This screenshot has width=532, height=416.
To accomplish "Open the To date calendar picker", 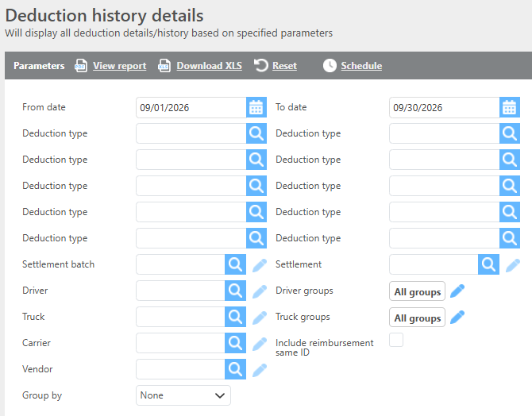I will tap(509, 107).
